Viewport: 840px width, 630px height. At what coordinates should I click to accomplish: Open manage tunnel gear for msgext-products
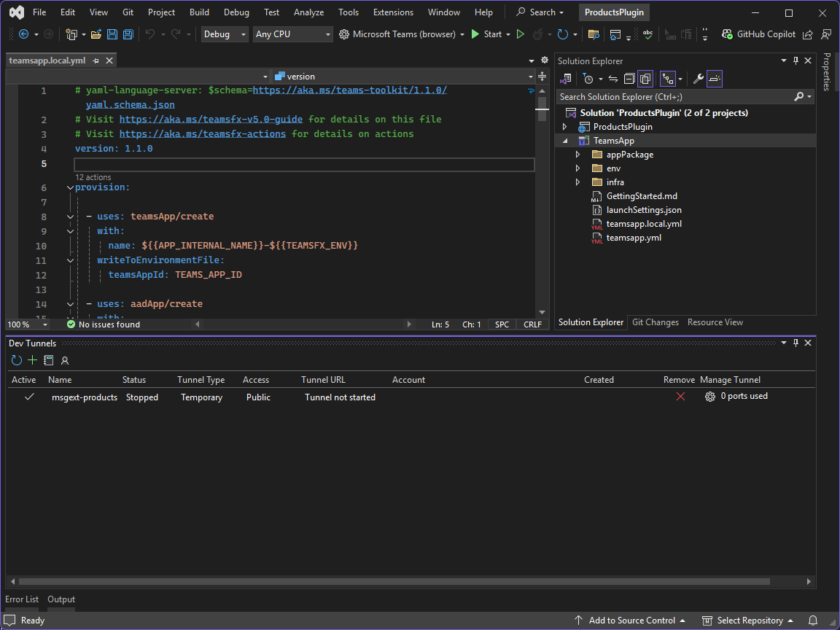point(709,397)
